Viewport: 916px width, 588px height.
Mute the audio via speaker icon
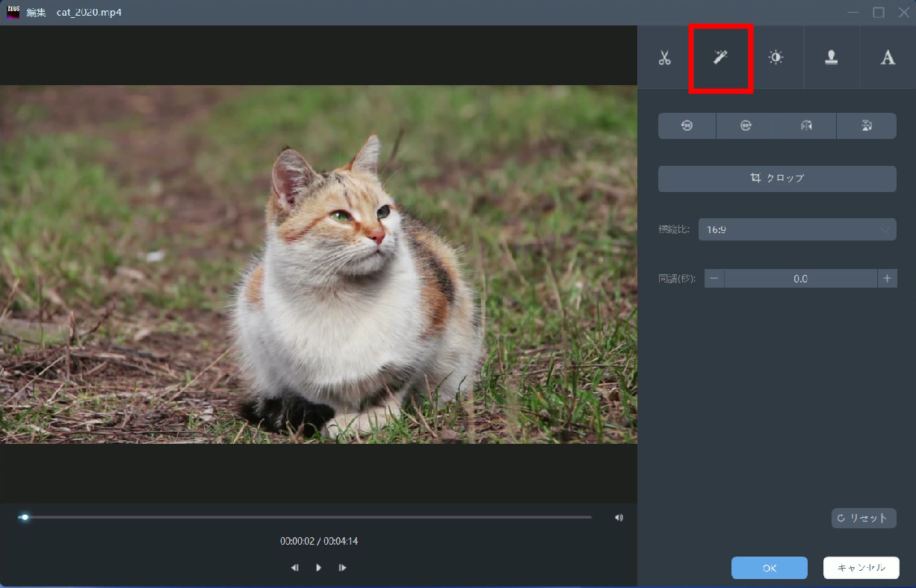pyautogui.click(x=619, y=517)
